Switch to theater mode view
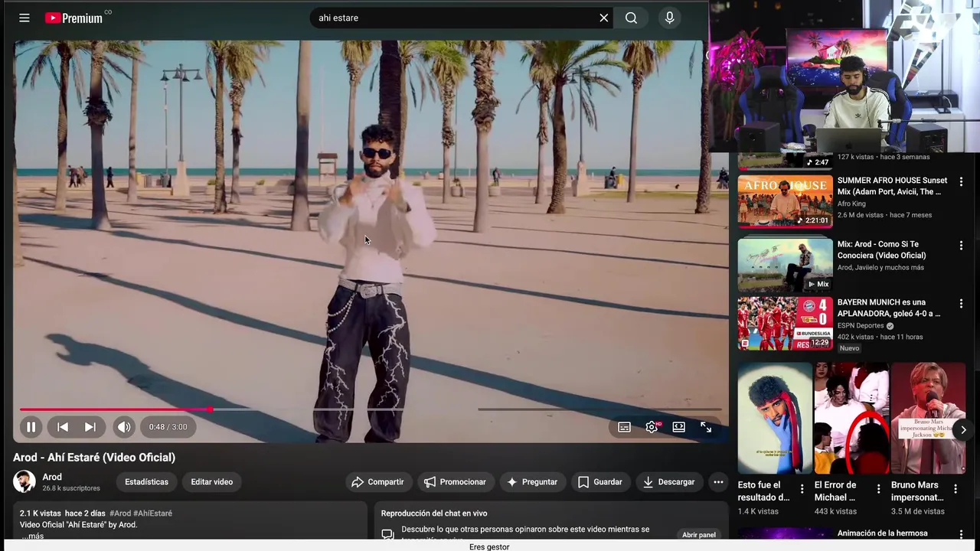This screenshot has width=980, height=551. click(678, 427)
